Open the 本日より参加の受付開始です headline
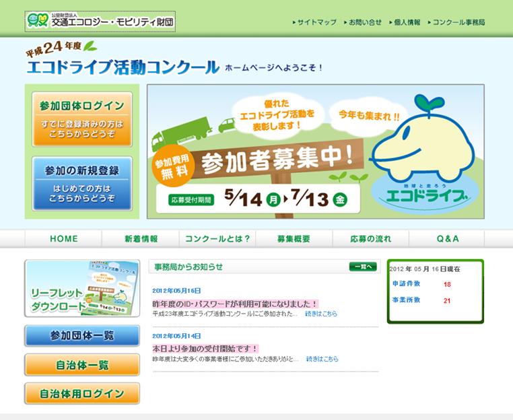The width and height of the screenshot is (513, 420). click(x=205, y=349)
